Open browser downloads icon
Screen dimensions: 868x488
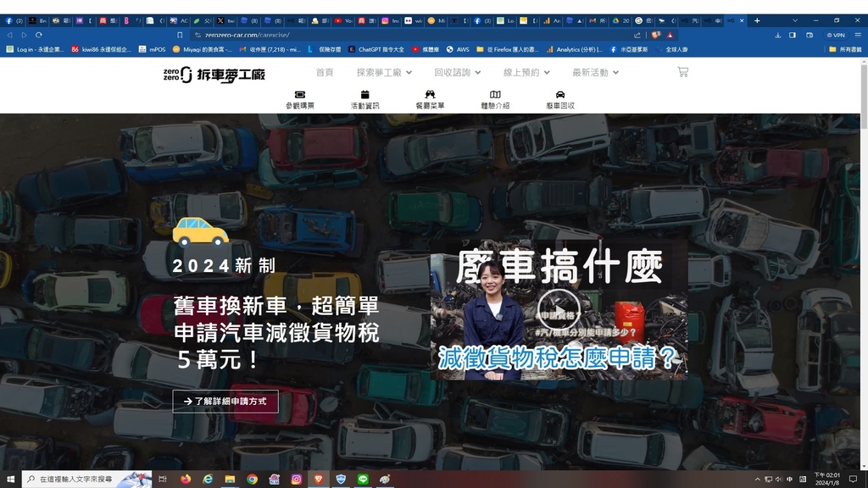point(778,35)
